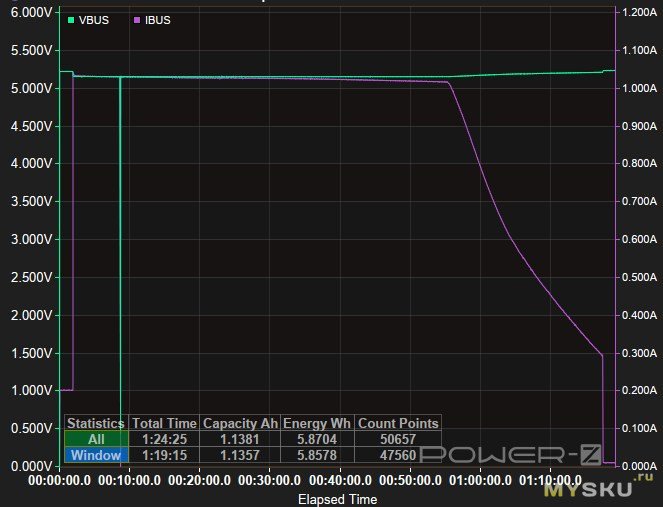Select the All statistics row label

(96, 439)
